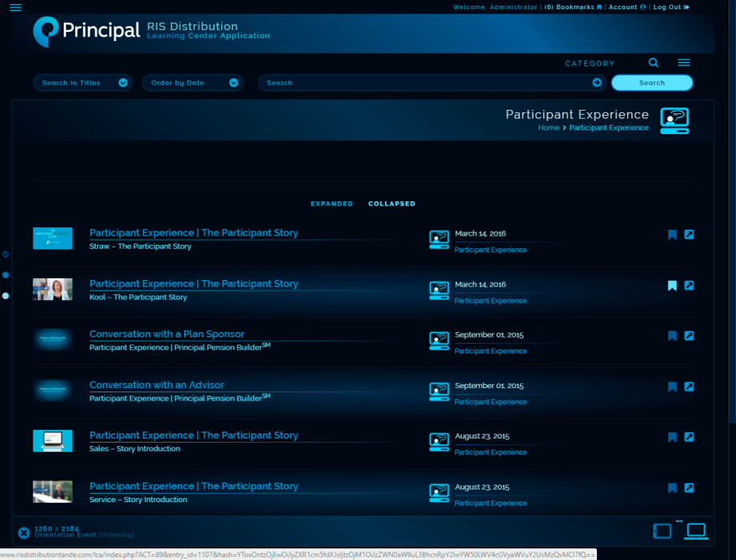Open thumbnail for Sales – Story Introduction

click(53, 441)
